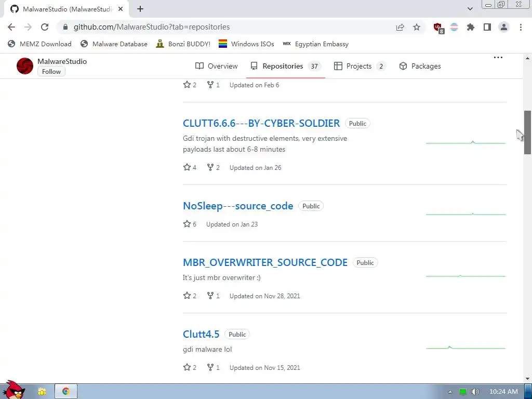Viewport: 532px width, 399px height.
Task: Click scrollbar up arrow
Action: point(528,58)
